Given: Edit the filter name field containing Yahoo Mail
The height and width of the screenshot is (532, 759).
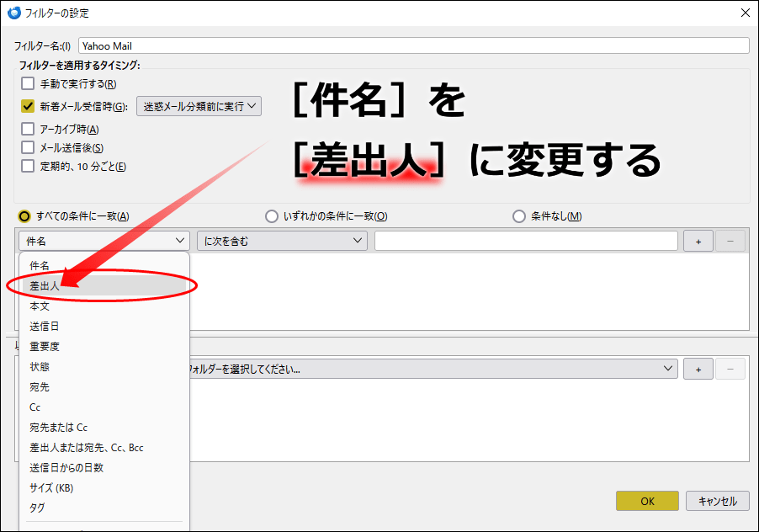Looking at the screenshot, I should click(414, 46).
